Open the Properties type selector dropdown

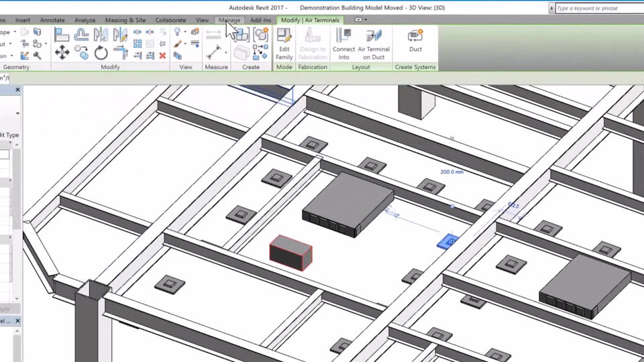point(17,113)
